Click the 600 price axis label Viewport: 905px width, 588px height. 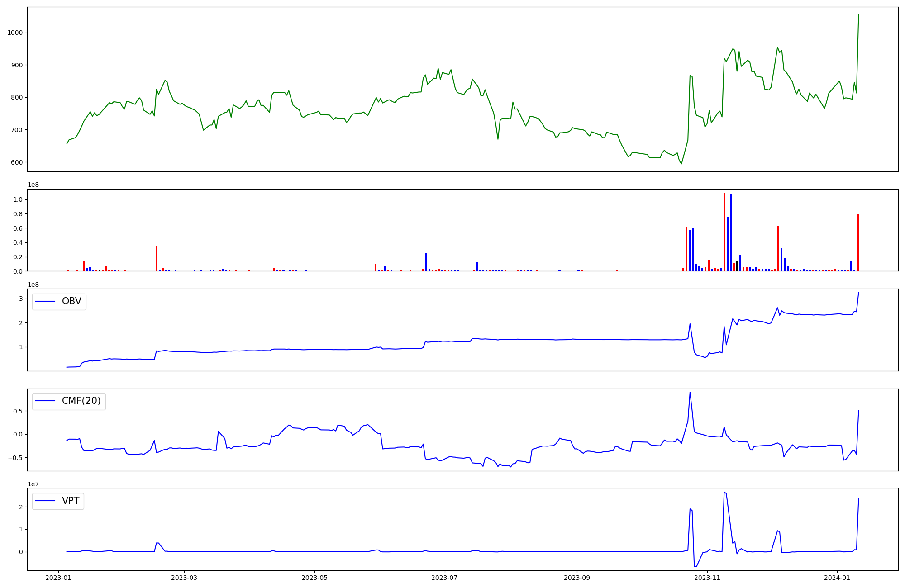(17, 162)
